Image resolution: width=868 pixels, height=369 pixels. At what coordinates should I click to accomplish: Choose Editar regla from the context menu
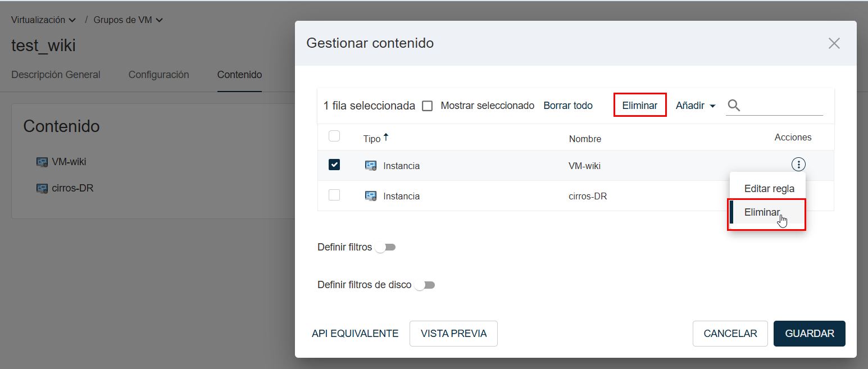[x=769, y=188]
